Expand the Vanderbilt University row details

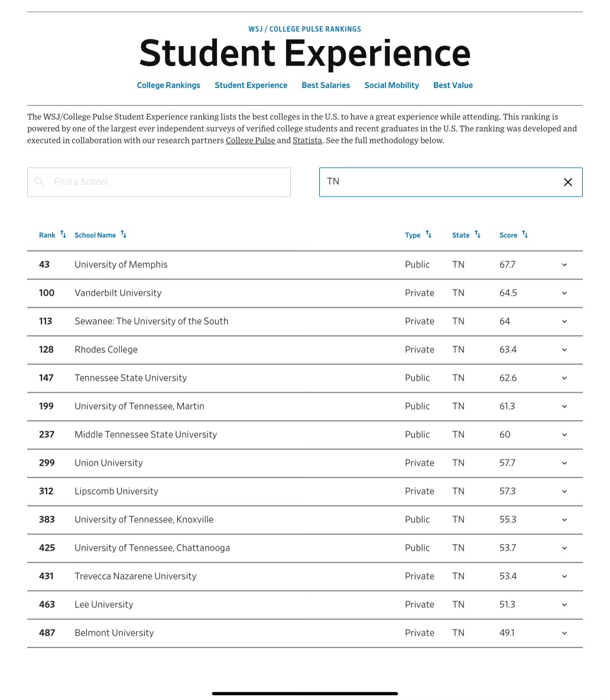[564, 293]
